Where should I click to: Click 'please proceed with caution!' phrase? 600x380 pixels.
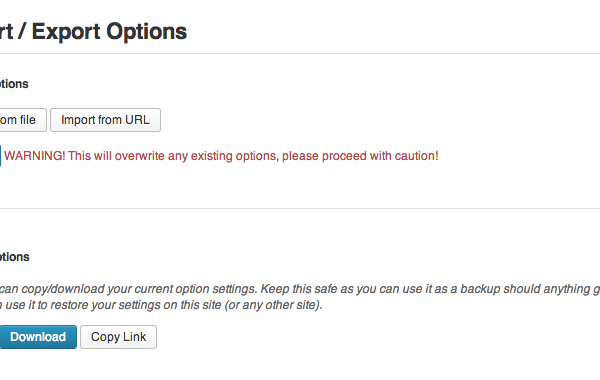point(360,156)
